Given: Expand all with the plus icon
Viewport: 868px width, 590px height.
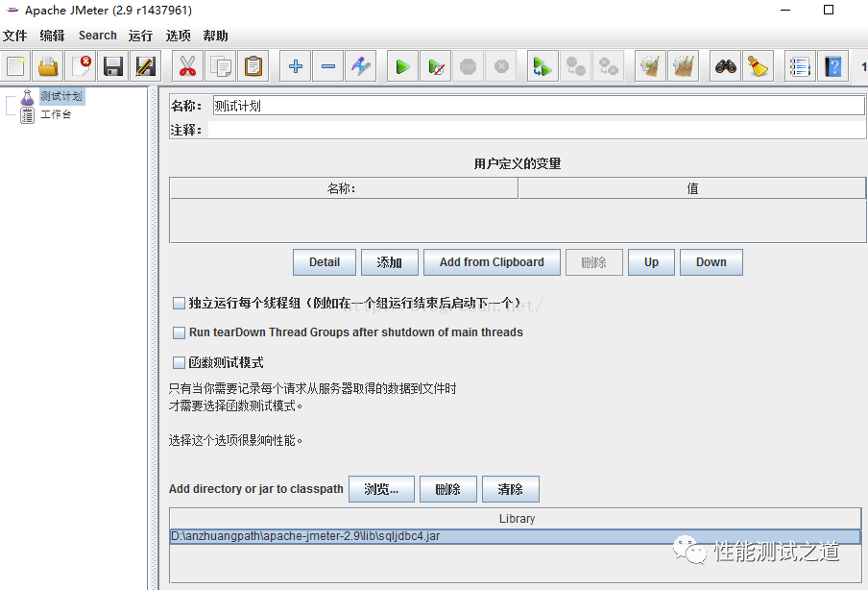Looking at the screenshot, I should click(295, 66).
